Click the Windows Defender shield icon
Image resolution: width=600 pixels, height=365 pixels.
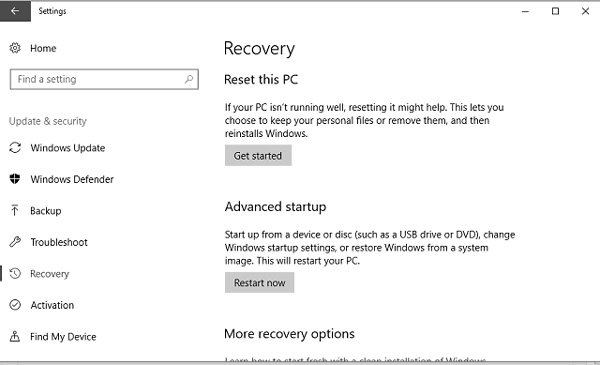(15, 179)
